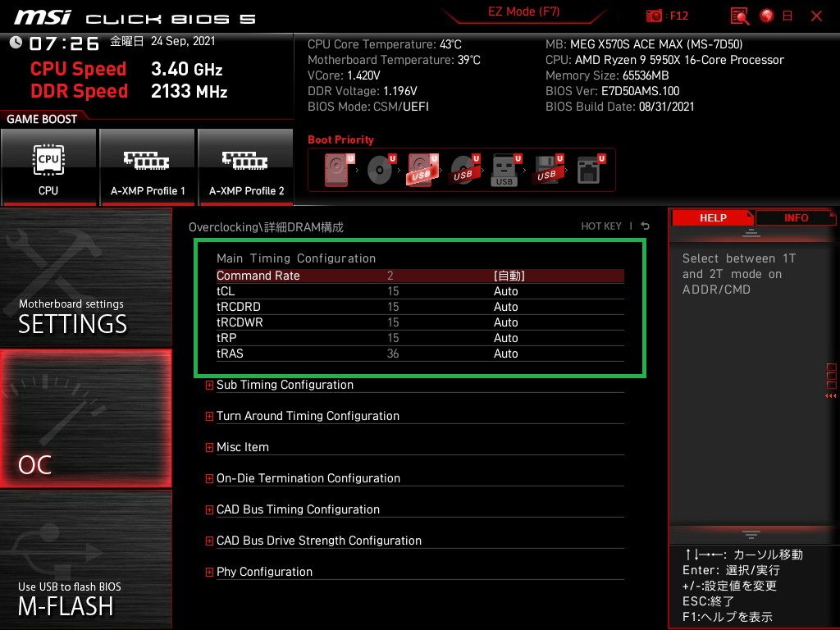Click the AMD Ryzen 9 5950X CPU line
Screen dimensions: 840x630
coord(664,60)
